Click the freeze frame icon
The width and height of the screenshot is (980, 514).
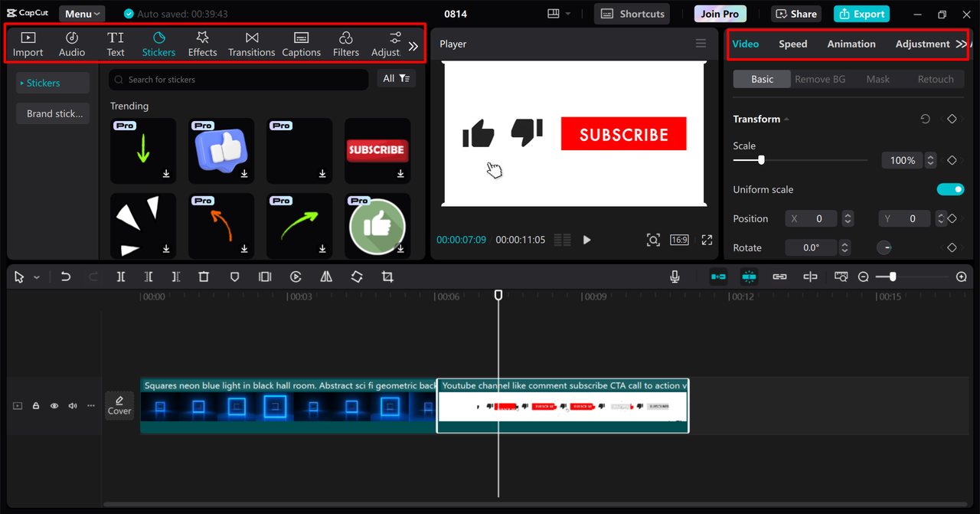[265, 277]
